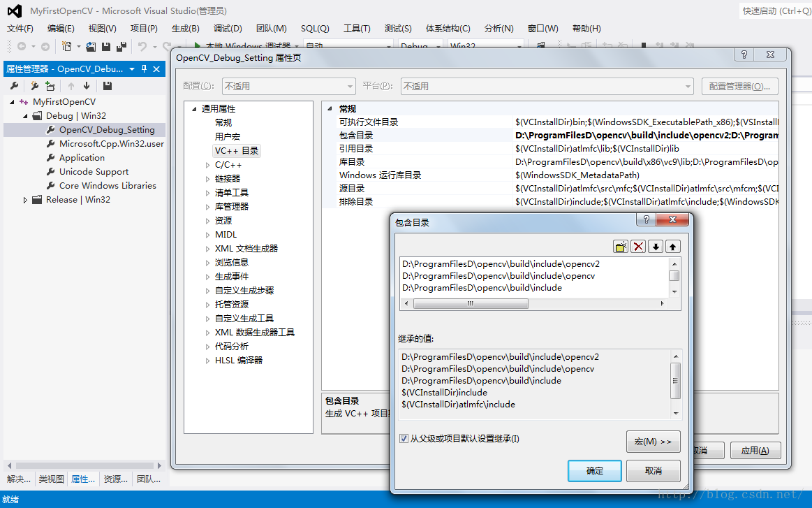The height and width of the screenshot is (508, 812).
Task: Select the 用户宏 tree item
Action: 228,137
